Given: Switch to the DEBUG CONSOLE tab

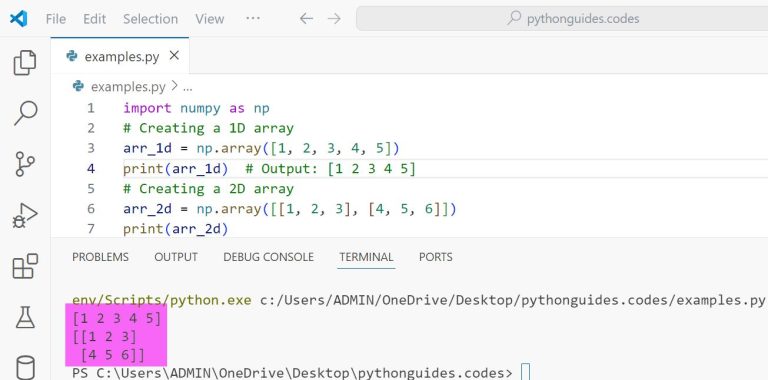Looking at the screenshot, I should click(x=268, y=257).
